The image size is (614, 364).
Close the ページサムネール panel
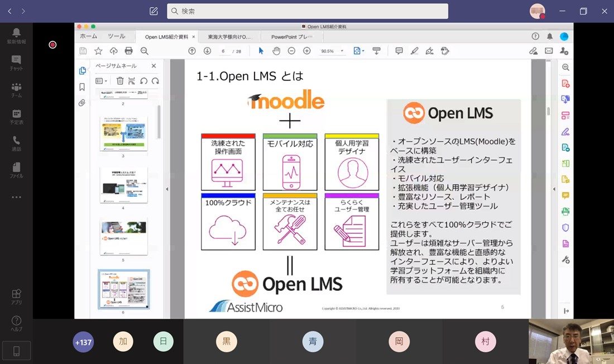click(x=154, y=66)
